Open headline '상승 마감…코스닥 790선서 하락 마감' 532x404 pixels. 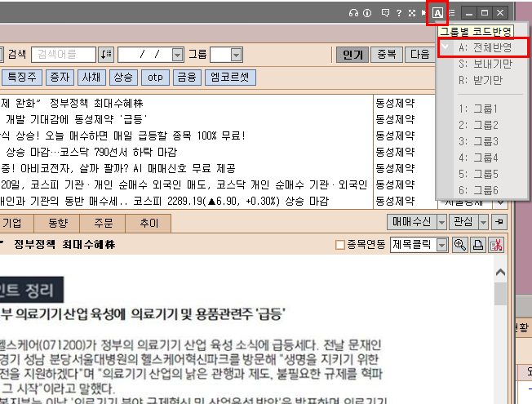[x=91, y=152]
